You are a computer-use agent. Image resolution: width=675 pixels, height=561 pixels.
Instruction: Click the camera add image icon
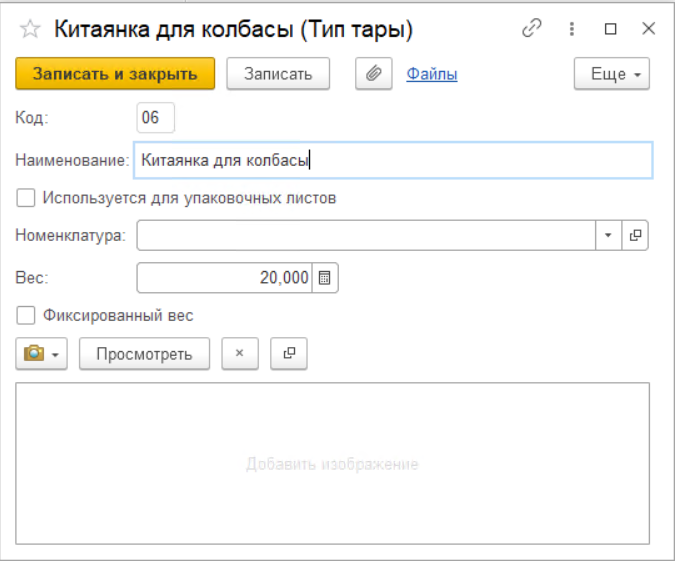tap(34, 354)
